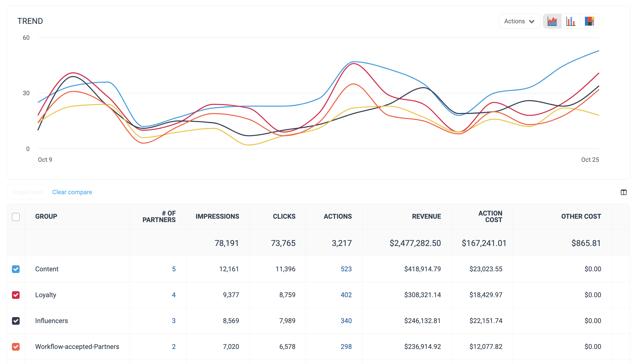The image size is (635, 364).
Task: Open Loyalty partner count 4 link
Action: click(174, 295)
